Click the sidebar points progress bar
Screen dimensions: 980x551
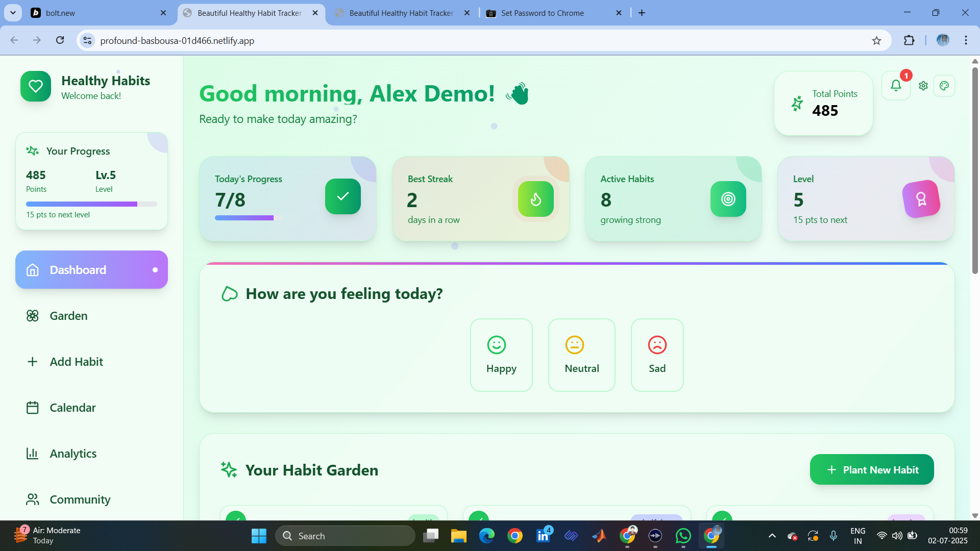click(x=91, y=204)
